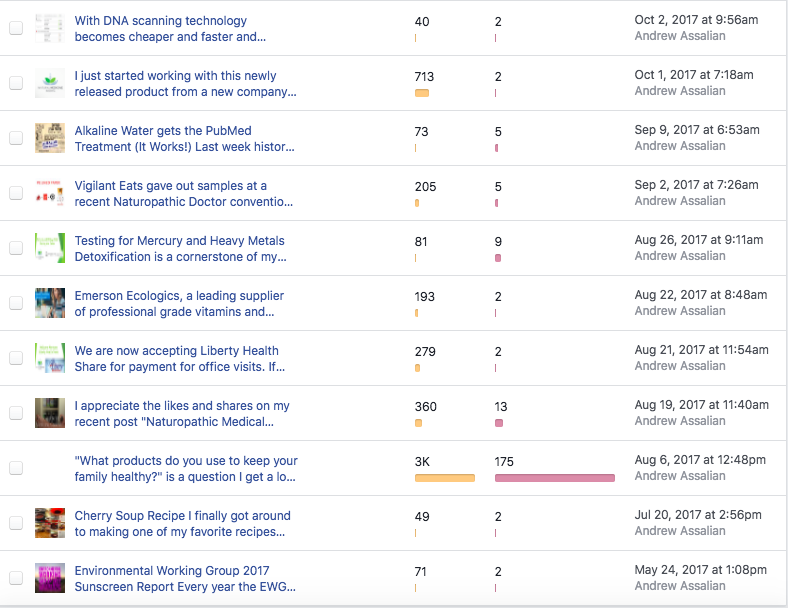Open thumbnail for 'I appreciate the likes' post
The image size is (788, 608).
click(x=50, y=413)
